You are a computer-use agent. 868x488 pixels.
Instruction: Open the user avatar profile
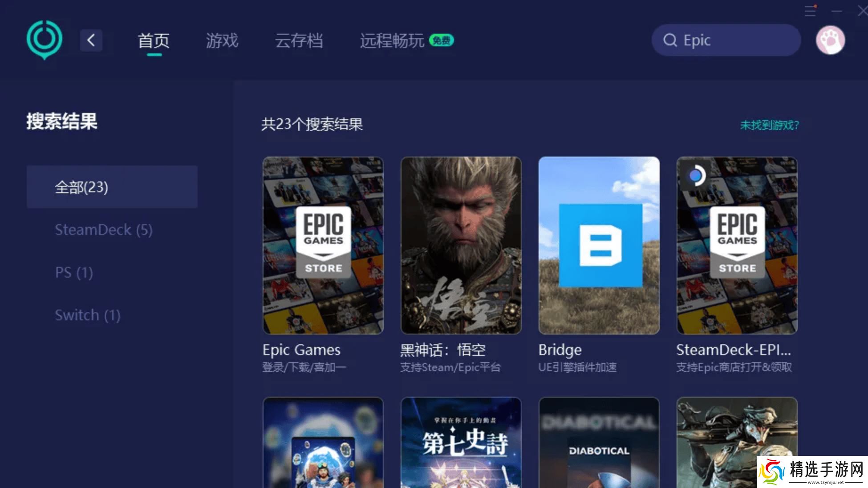coord(830,40)
